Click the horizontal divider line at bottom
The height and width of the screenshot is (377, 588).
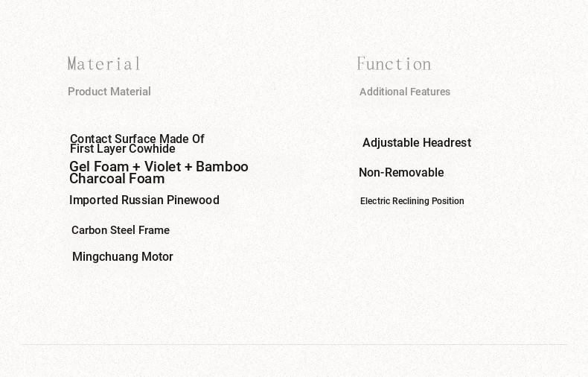(294, 344)
